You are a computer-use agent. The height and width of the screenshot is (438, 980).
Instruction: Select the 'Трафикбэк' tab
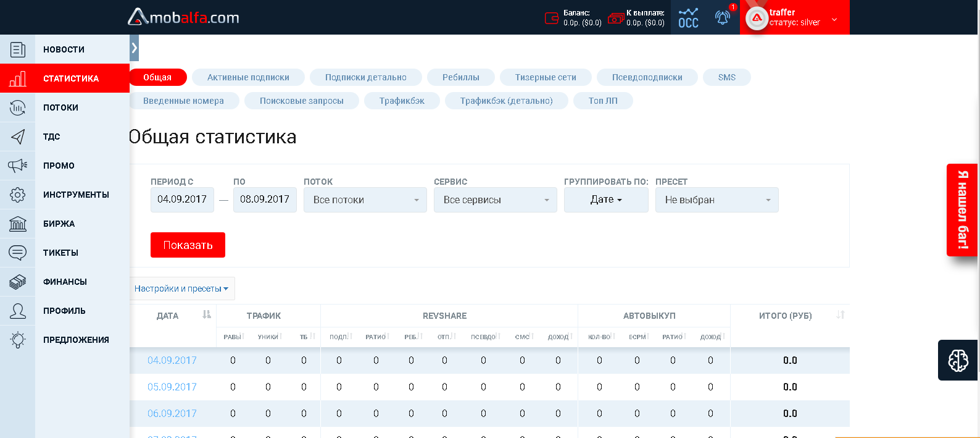click(x=402, y=101)
